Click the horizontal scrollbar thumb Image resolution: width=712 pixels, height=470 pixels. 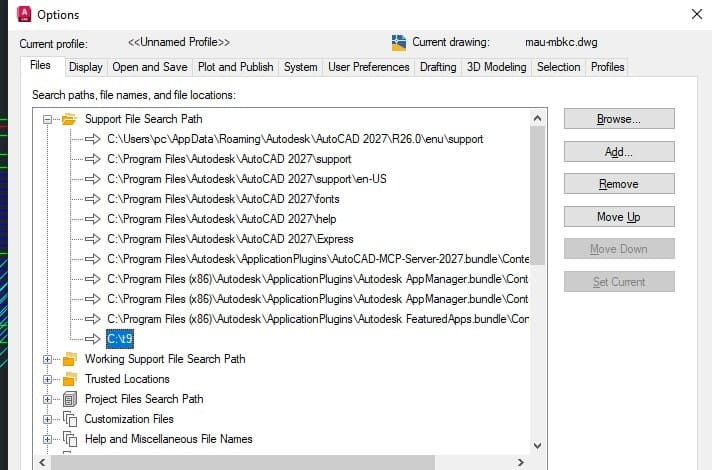tap(243, 463)
